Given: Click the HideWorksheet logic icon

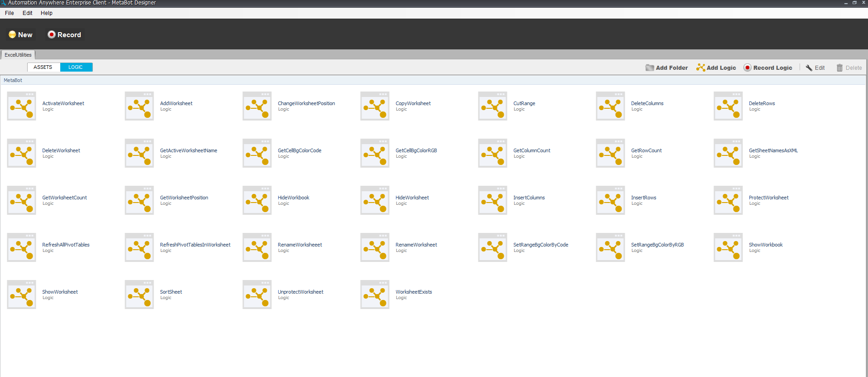Looking at the screenshot, I should (375, 200).
